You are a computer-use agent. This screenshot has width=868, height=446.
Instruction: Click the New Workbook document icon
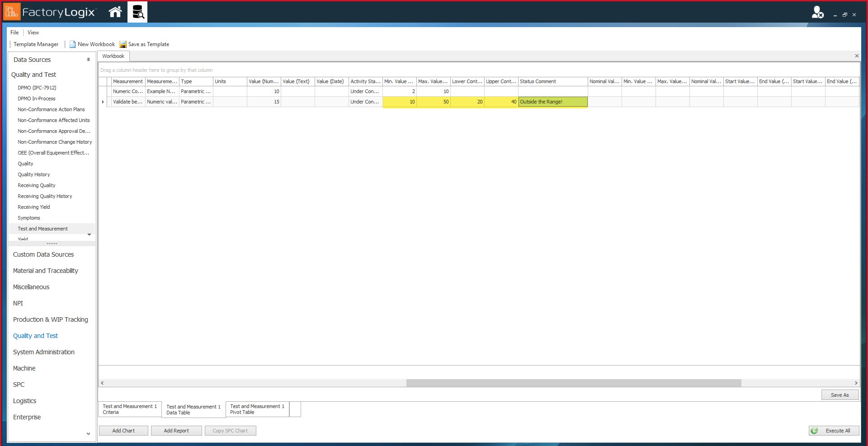click(72, 44)
